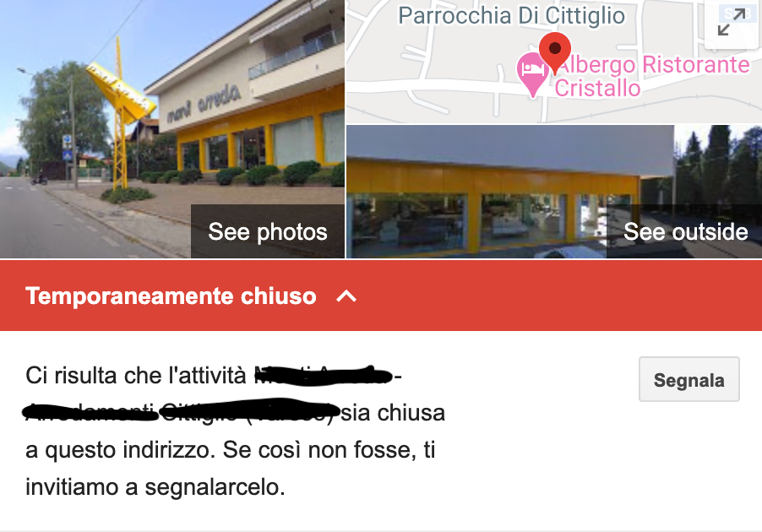Click the Segnala button
Viewport: 762px width, 532px height.
click(x=689, y=379)
